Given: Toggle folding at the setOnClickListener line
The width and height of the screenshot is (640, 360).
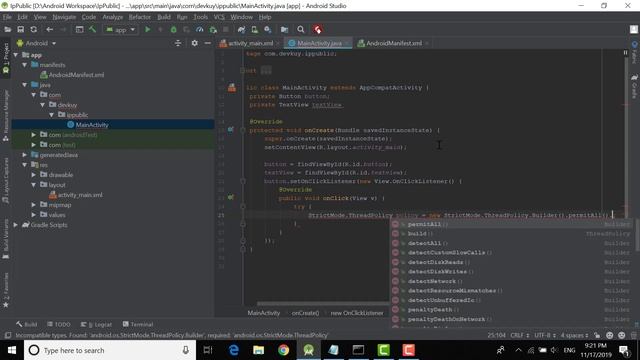Looking at the screenshot, I should pos(242,181).
